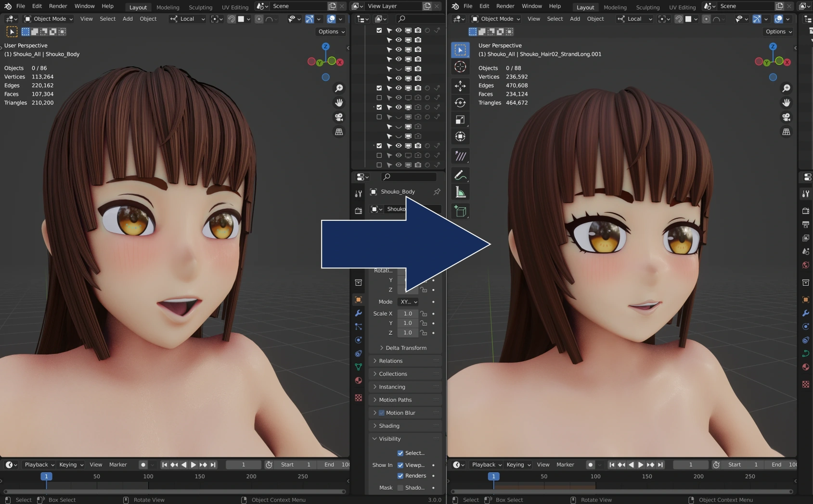The height and width of the screenshot is (504, 813).
Task: Open Keying popover in left timeline
Action: coord(71,465)
